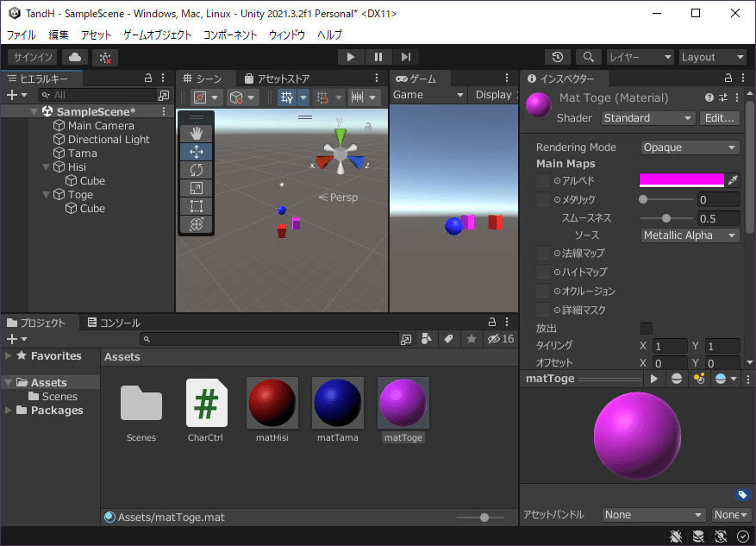Click the albedo eyedropper color picker
This screenshot has height=546, width=756.
[733, 180]
